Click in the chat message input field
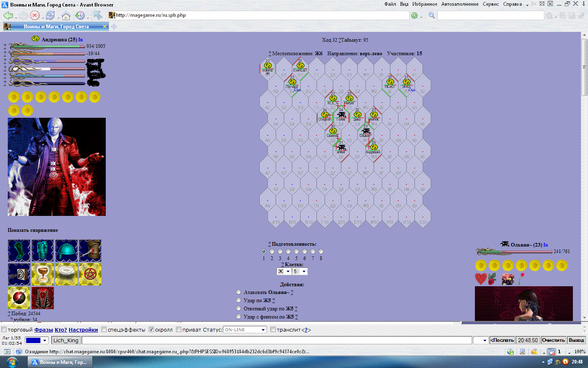The image size is (588, 368). click(277, 340)
